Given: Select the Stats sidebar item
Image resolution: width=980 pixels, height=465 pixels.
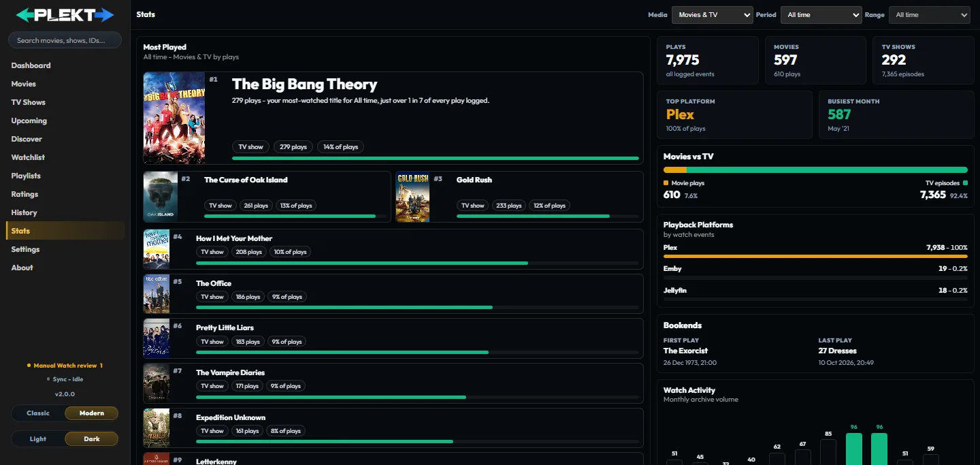Looking at the screenshot, I should [x=65, y=231].
